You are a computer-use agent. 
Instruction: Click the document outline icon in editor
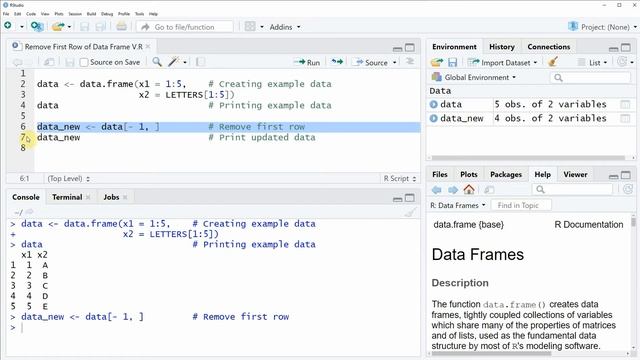coord(410,62)
